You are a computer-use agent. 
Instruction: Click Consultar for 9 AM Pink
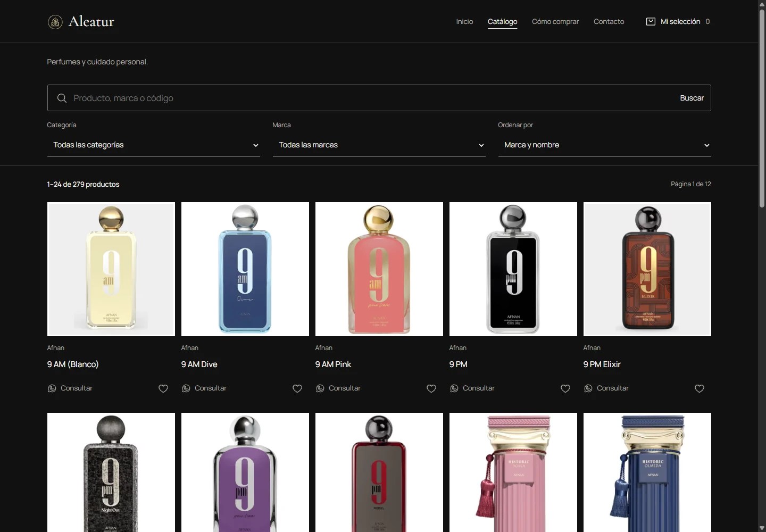(x=338, y=388)
